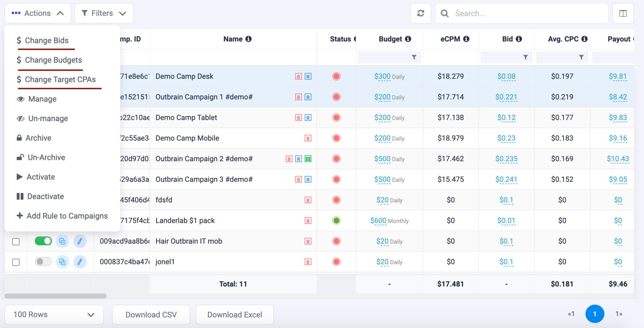Screen dimensions: 644x328
Task: Click the next page 1» link
Action: click(x=619, y=314)
